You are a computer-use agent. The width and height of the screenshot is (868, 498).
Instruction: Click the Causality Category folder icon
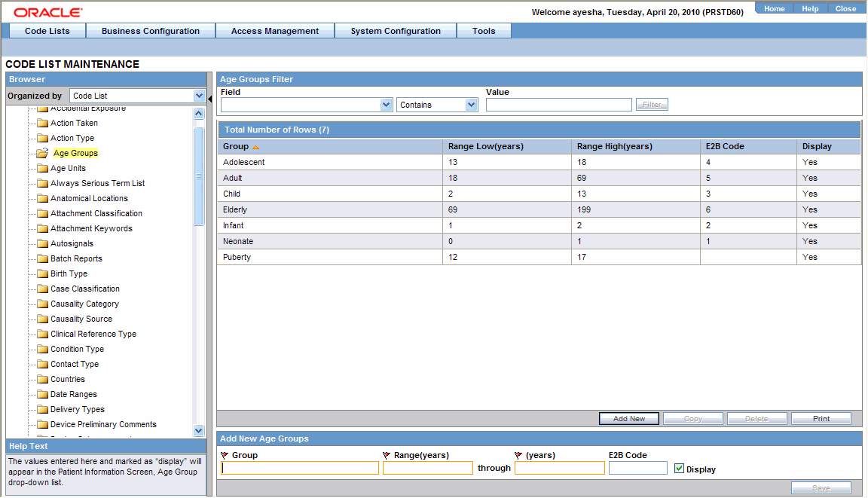click(43, 304)
